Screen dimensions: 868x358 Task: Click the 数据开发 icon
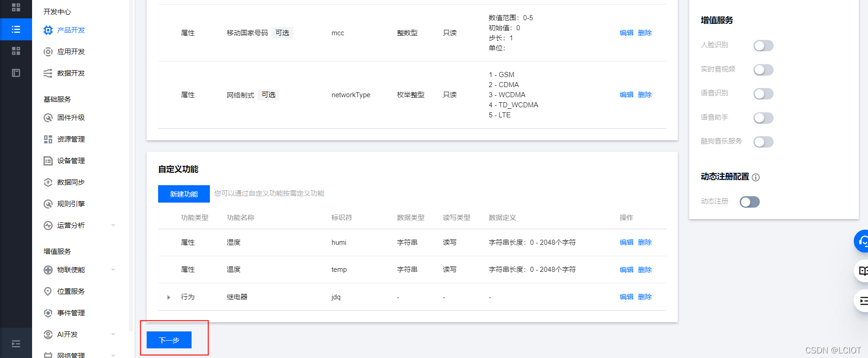click(x=48, y=73)
